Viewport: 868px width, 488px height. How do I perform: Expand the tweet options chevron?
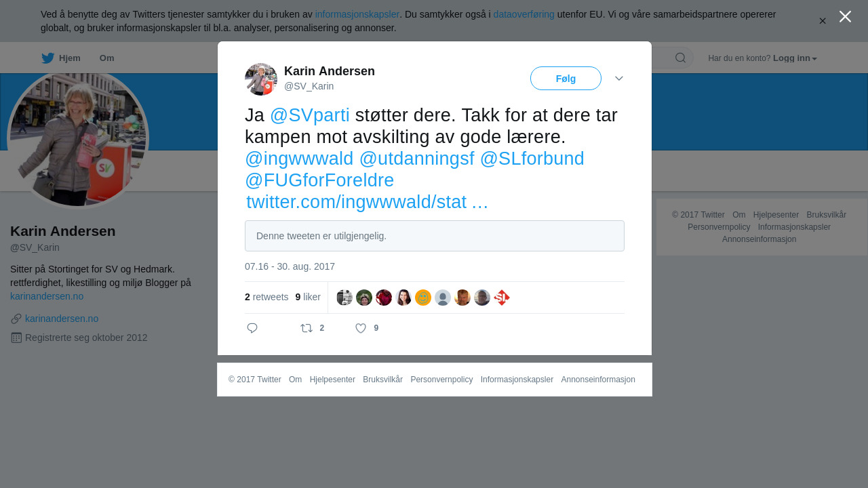(619, 79)
